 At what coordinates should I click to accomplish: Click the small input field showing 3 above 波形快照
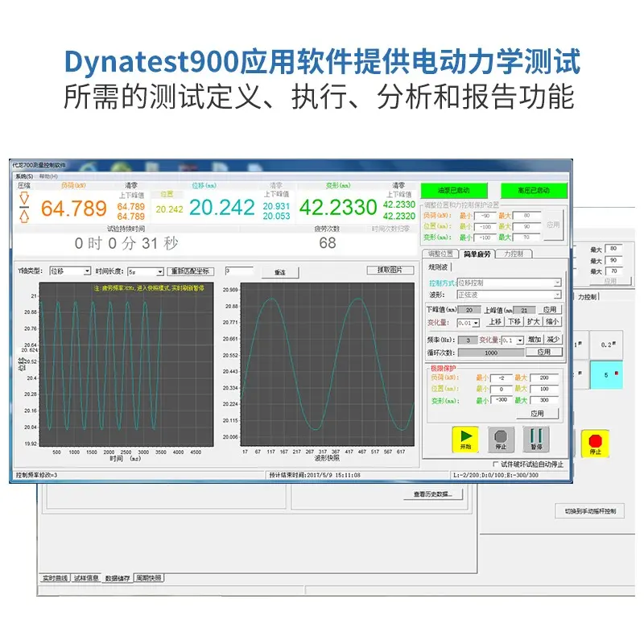pos(239,271)
